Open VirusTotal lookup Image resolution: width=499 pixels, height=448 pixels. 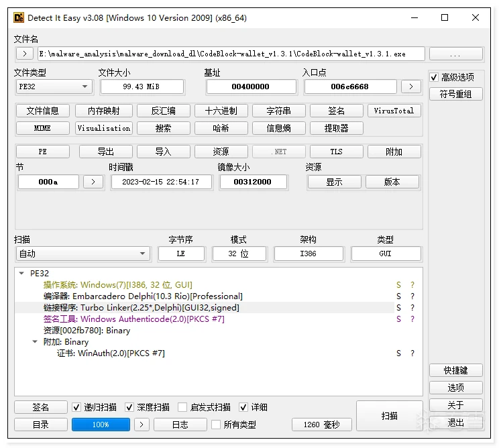[x=394, y=111]
